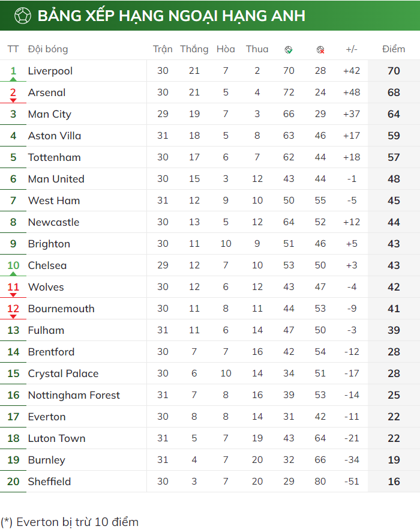
Task: Select the +/- column header
Action: pyautogui.click(x=352, y=49)
